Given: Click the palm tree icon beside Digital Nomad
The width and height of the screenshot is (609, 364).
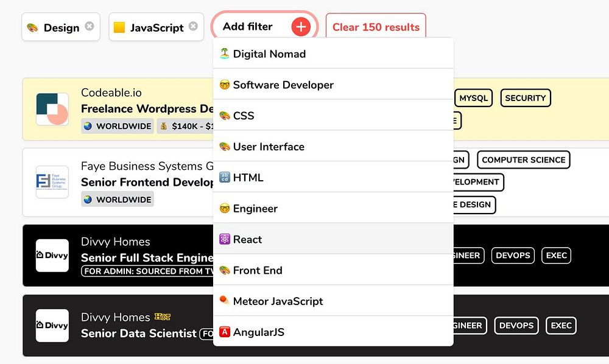Looking at the screenshot, I should tap(225, 54).
